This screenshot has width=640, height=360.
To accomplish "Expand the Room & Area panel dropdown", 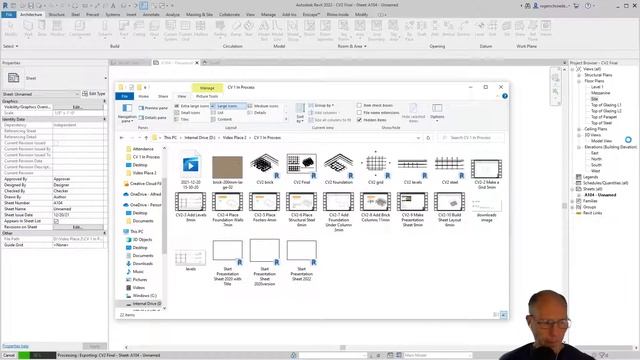I will (x=352, y=47).
